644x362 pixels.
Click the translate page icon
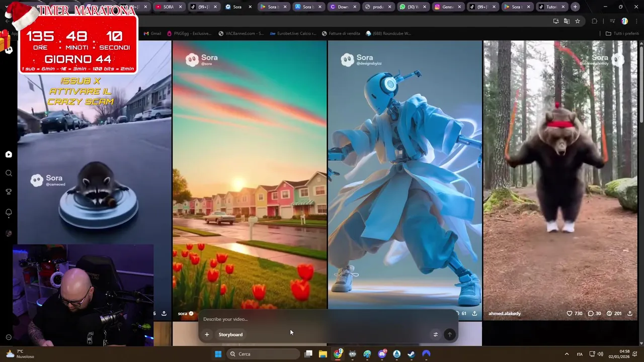567,21
